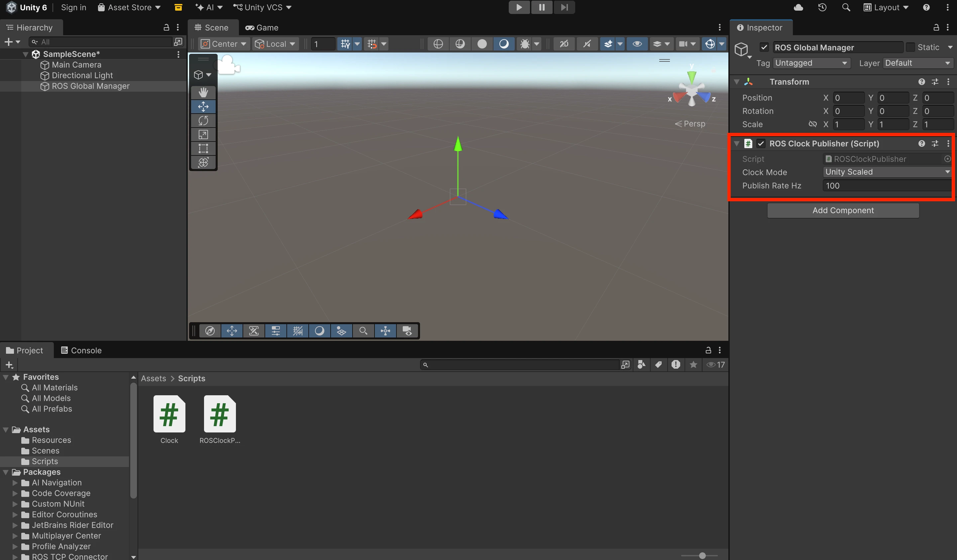The image size is (957, 560).
Task: Open the Clock script asset
Action: [x=169, y=419]
